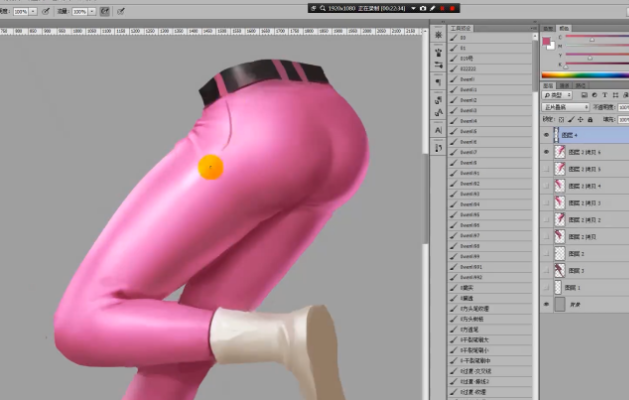Click the brush opacity 100% input field
The height and width of the screenshot is (400, 629).
(x=20, y=12)
